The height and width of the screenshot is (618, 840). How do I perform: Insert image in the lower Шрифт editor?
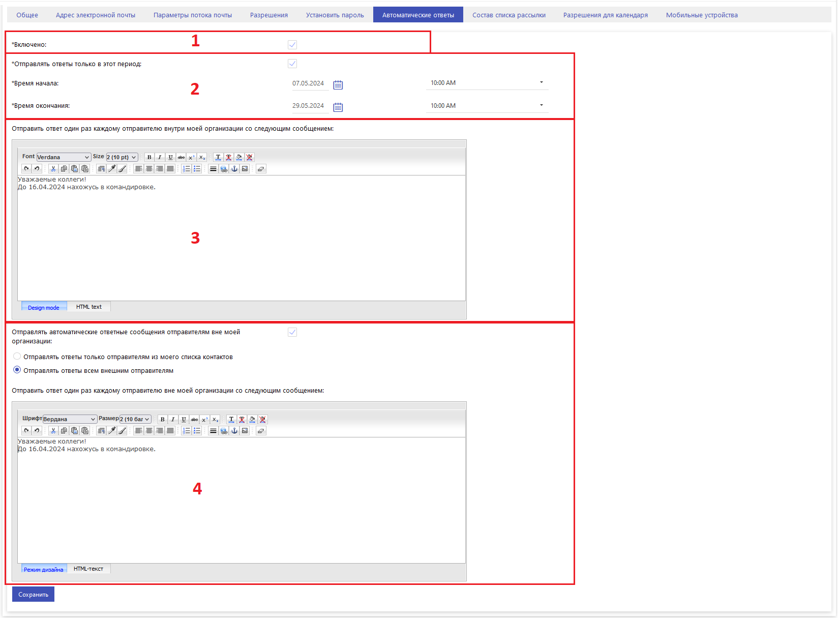click(245, 431)
